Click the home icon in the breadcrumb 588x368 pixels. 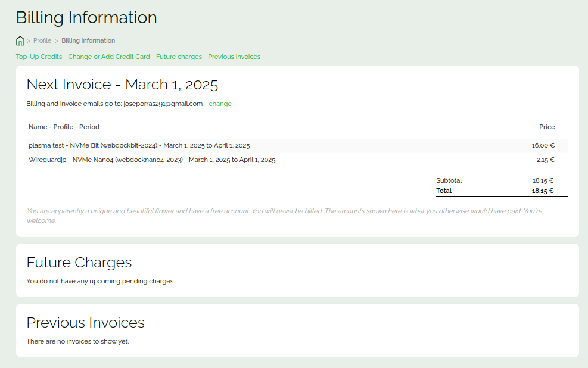tap(20, 41)
